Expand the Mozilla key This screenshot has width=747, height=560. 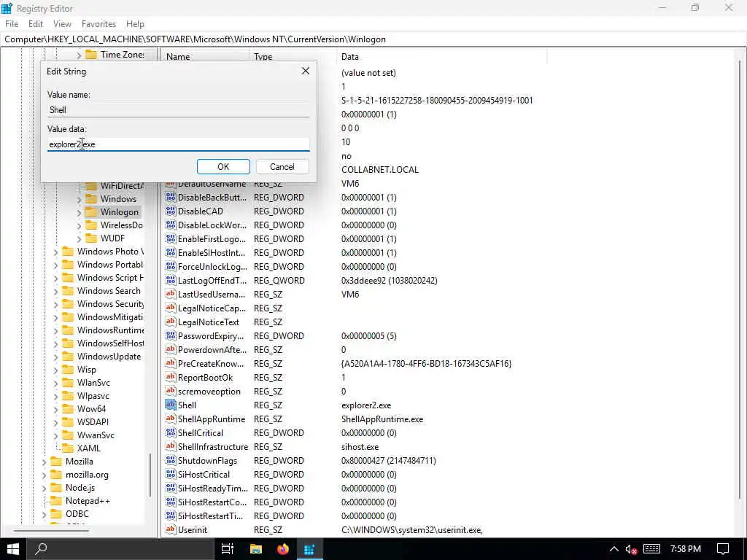(44, 462)
